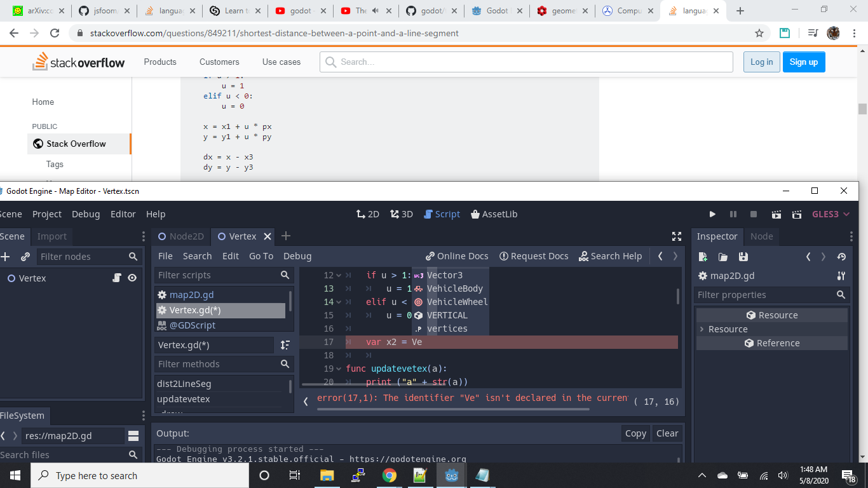Image resolution: width=868 pixels, height=488 pixels.
Task: Toggle scripts panel arrow beside error message
Action: 306,401
